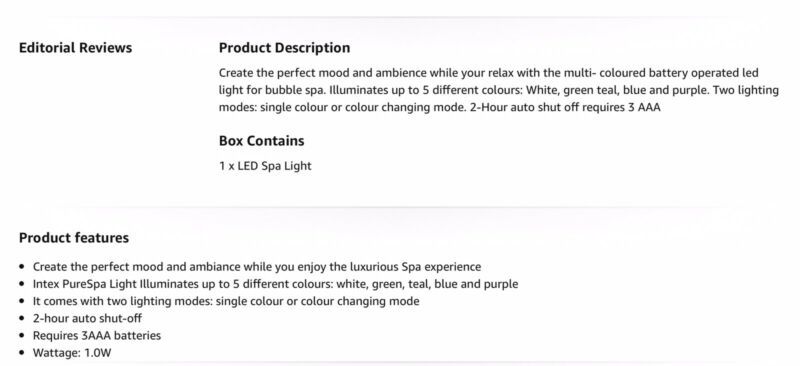
Task: Click the bullet dot before 'Wattage: 1.0W'
Action: coord(21,353)
